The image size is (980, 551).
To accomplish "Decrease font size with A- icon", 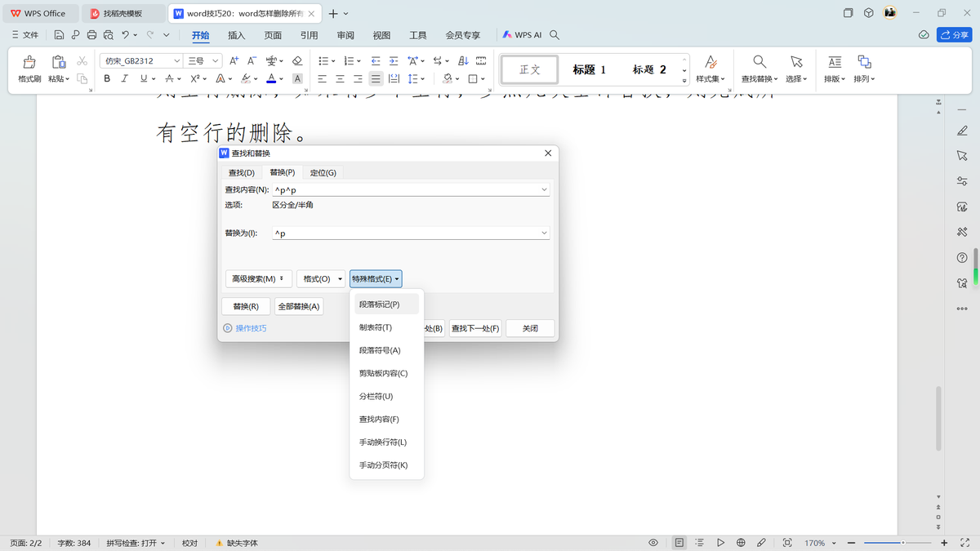I will tap(252, 61).
